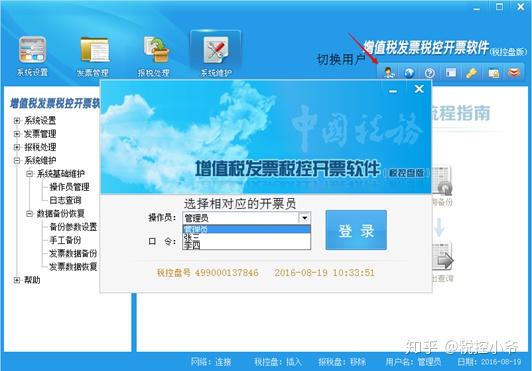
Task: Collapse 系统基础维护 tree node
Action: pos(30,174)
